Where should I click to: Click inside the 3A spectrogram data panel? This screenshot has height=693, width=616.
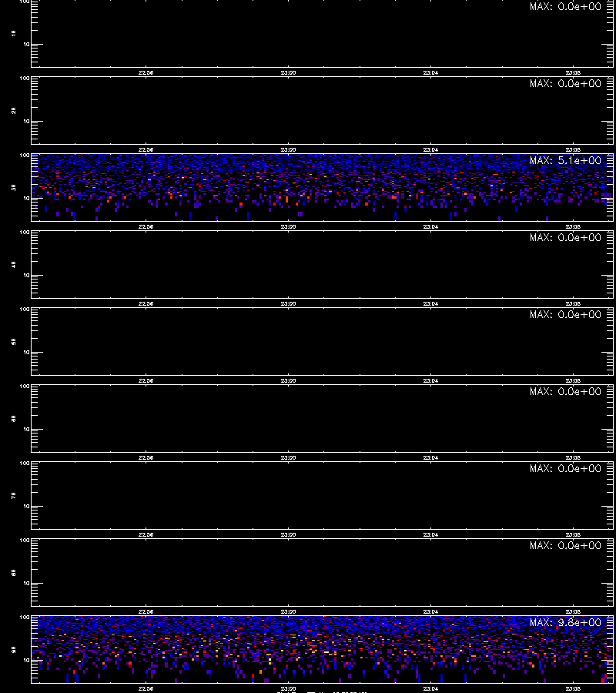point(322,187)
